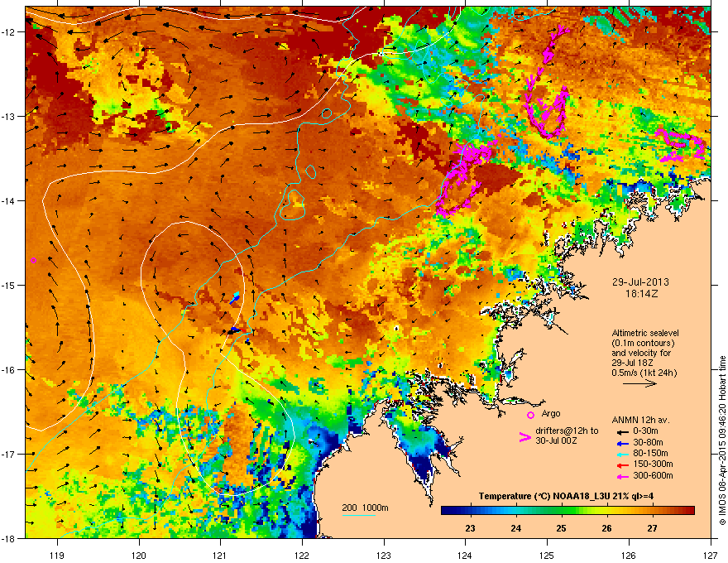728x563 pixels.
Task: Click the longitude axis label 123
Action: pyautogui.click(x=384, y=555)
